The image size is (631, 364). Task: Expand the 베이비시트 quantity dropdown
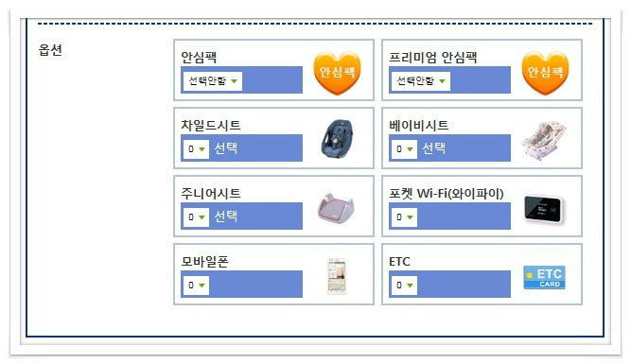404,148
